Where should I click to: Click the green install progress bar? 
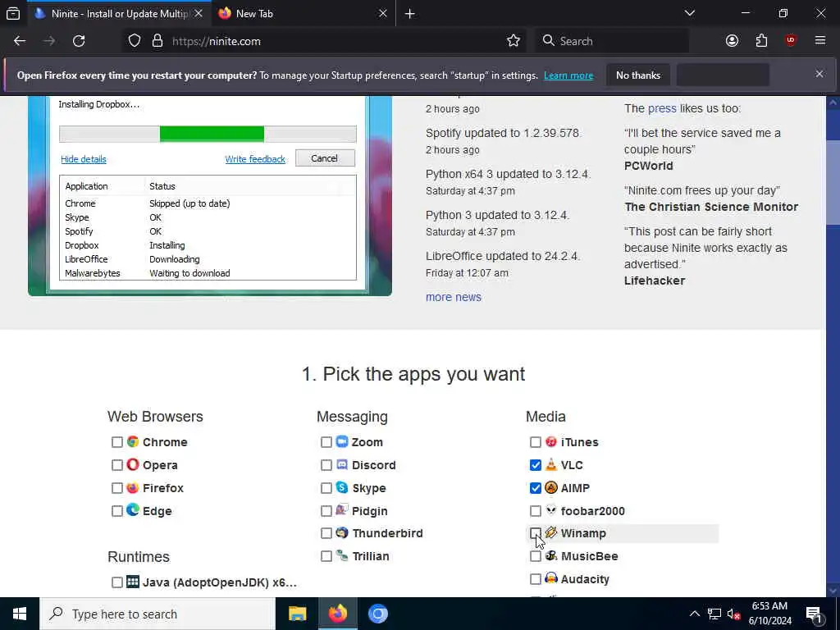pos(212,134)
